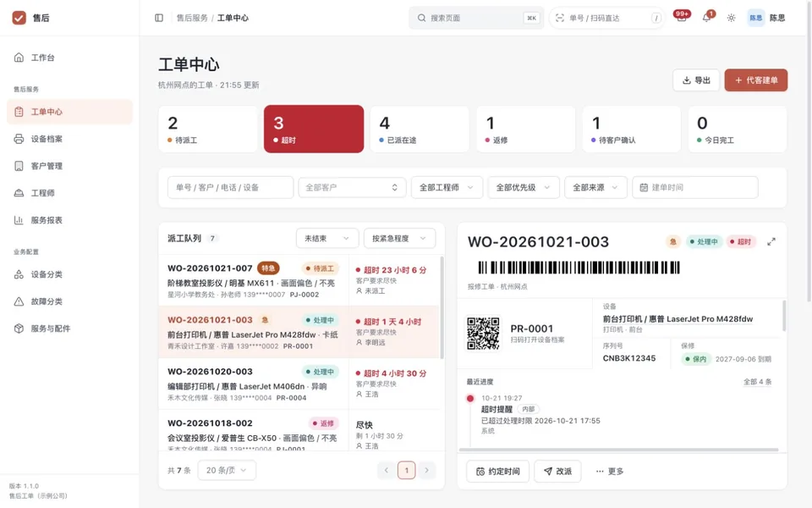
Task: Filter by 待派工 stat card
Action: coord(208,129)
